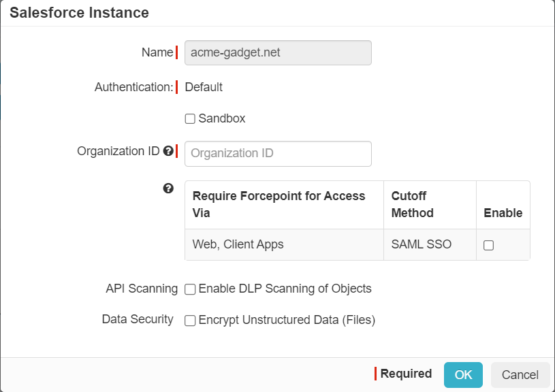This screenshot has height=392, width=555.
Task: Open the Organization ID help tooltip icon
Action: pos(168,151)
